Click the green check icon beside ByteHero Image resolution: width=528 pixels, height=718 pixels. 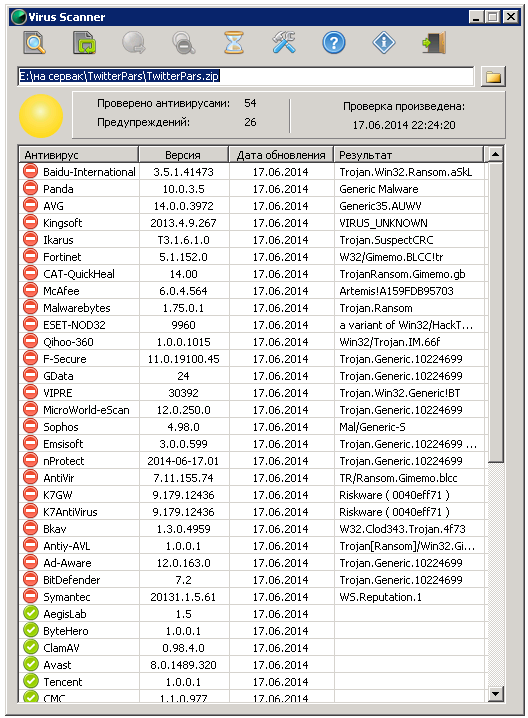tap(30, 631)
